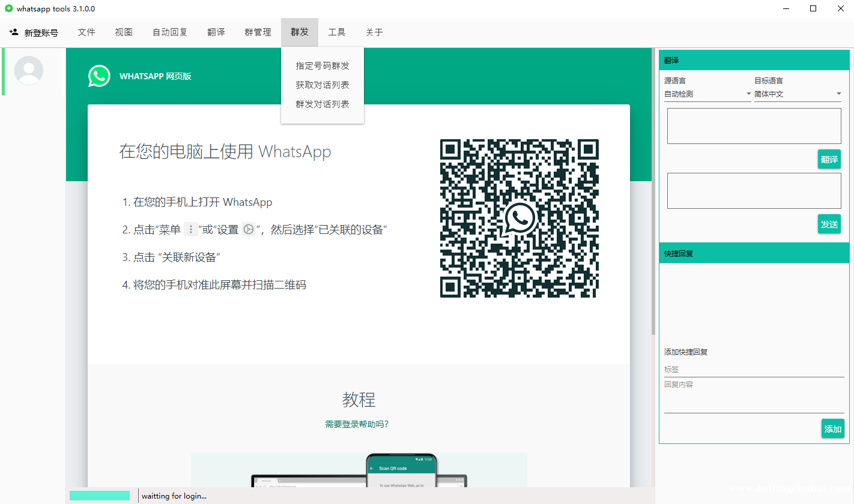The height and width of the screenshot is (504, 854).
Task: Expand the 源语言 自动检测 dropdown
Action: coord(707,94)
